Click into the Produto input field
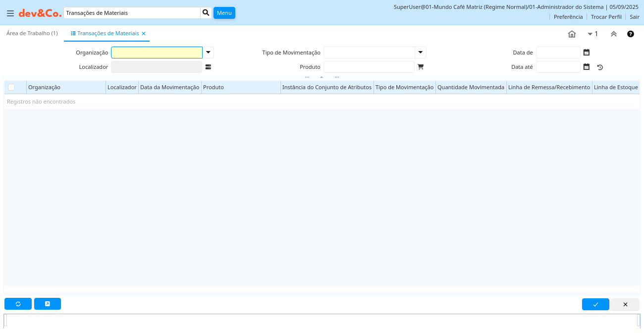This screenshot has height=334, width=644. (x=369, y=67)
